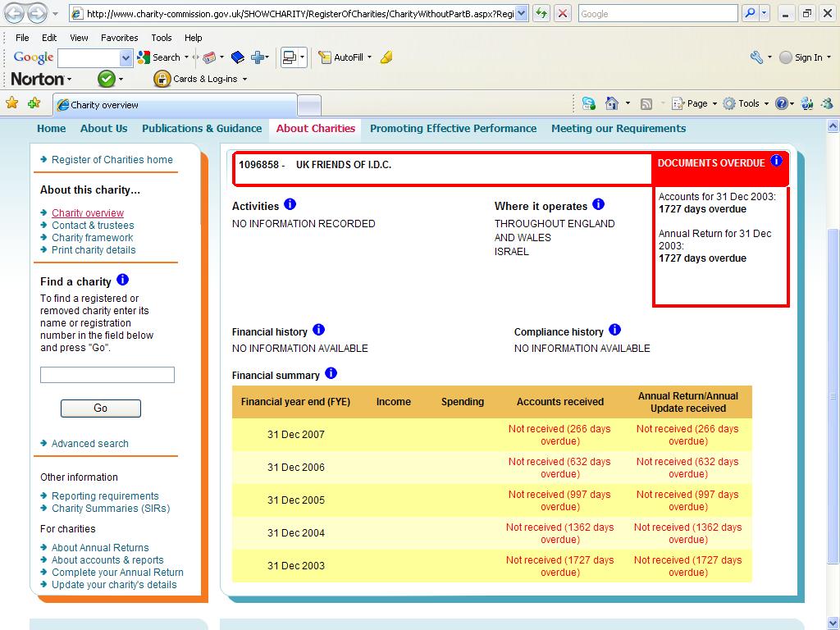Open the Contact & trustees link
Viewport: 840px width, 630px height.
pos(93,226)
